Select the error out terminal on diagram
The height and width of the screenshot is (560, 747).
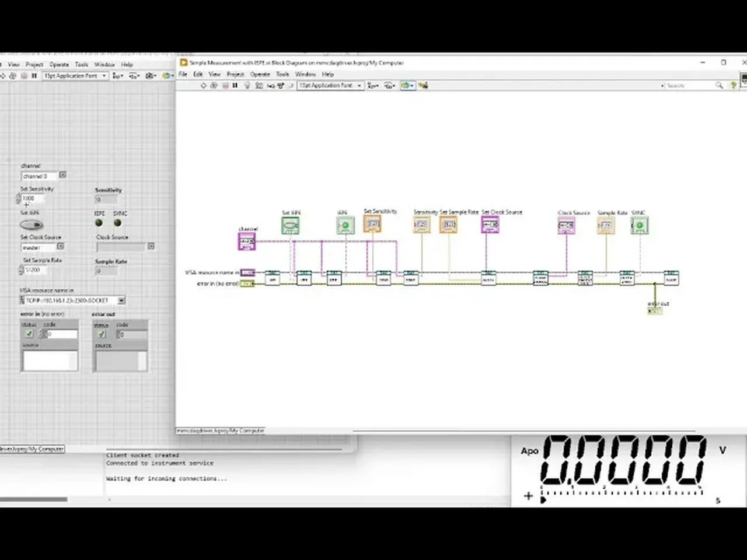[x=655, y=311]
